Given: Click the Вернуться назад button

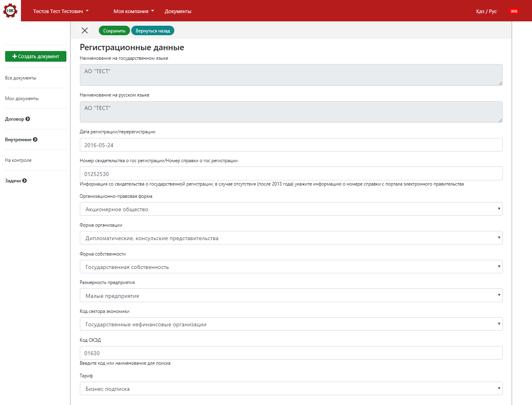Looking at the screenshot, I should (x=153, y=31).
